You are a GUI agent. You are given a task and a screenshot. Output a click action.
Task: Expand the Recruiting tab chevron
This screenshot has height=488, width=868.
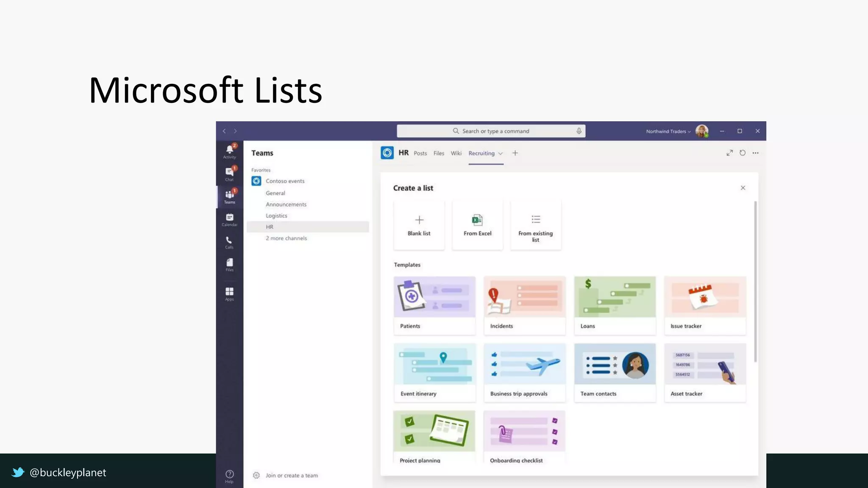(501, 153)
